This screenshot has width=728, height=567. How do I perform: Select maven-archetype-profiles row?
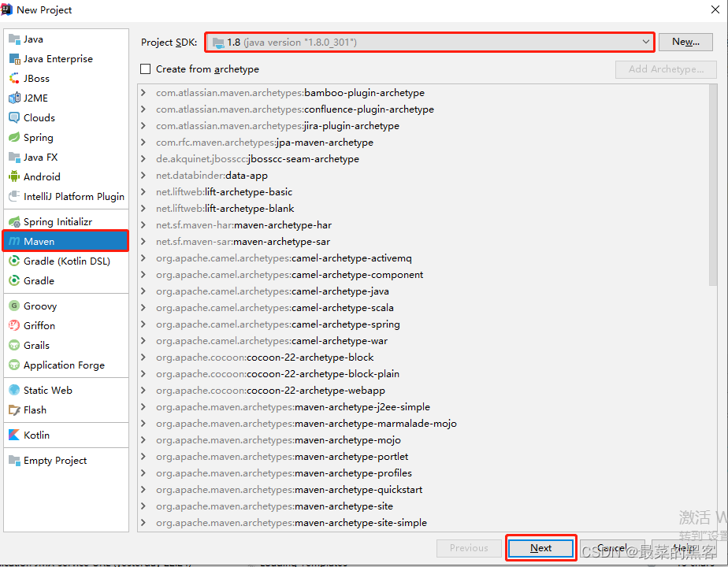pos(423,473)
